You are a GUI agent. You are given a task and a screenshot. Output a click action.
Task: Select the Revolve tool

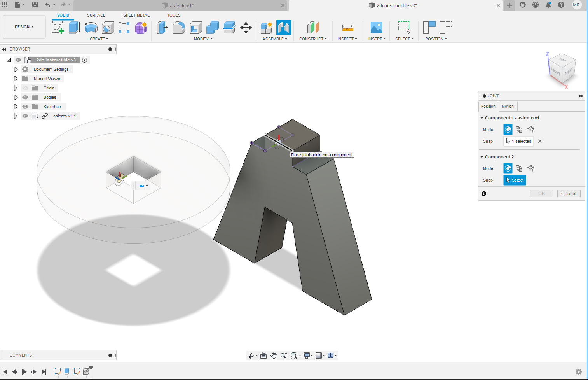[x=91, y=28]
